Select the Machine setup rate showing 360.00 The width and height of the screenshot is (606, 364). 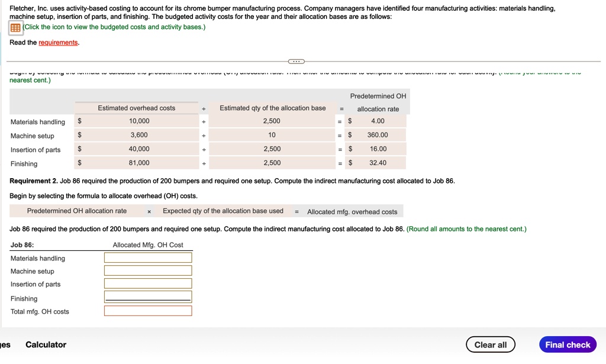pyautogui.click(x=379, y=136)
